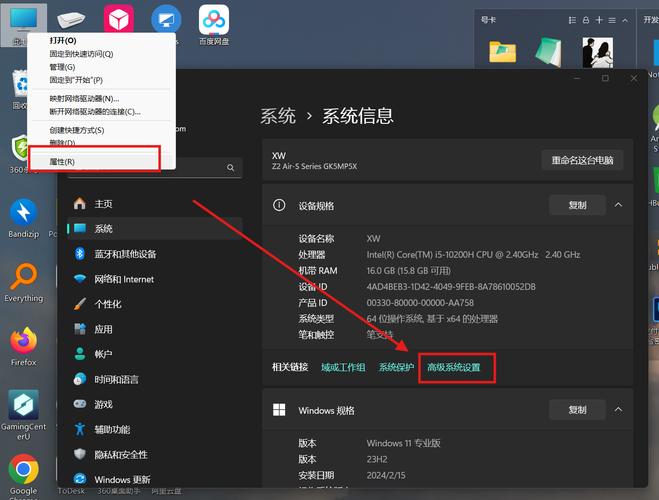Select the Firefox desktop icon

pyautogui.click(x=24, y=346)
